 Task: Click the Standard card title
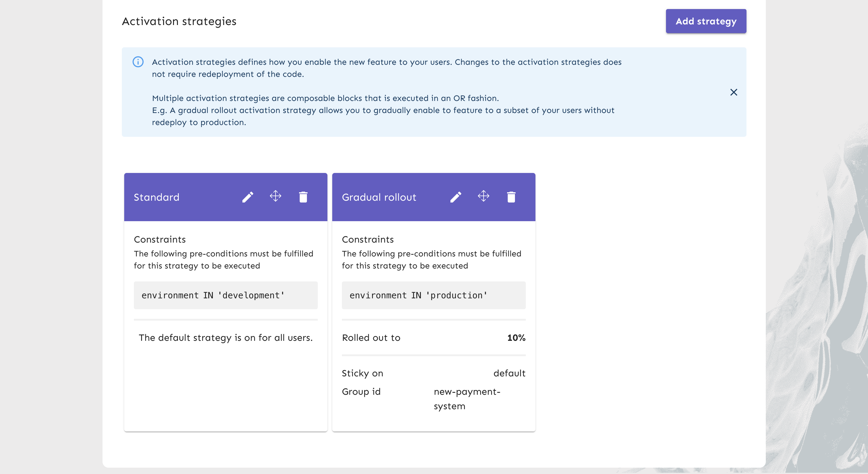pos(157,197)
